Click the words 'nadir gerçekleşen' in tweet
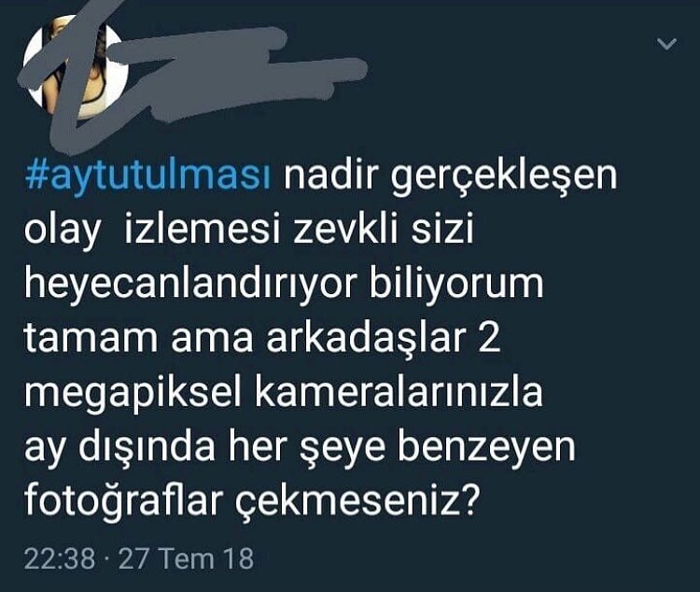The image size is (700, 592). click(x=450, y=176)
